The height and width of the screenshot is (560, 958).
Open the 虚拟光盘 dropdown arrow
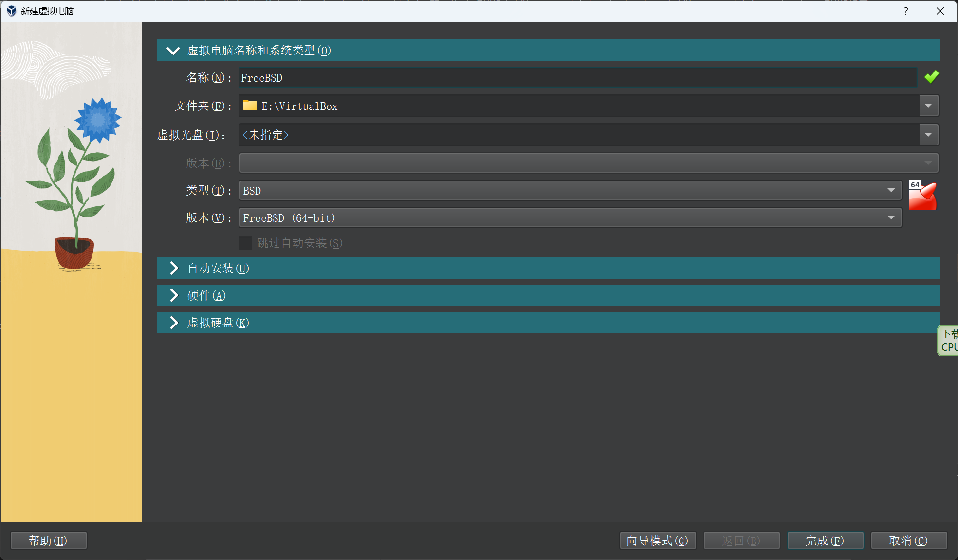coord(928,135)
